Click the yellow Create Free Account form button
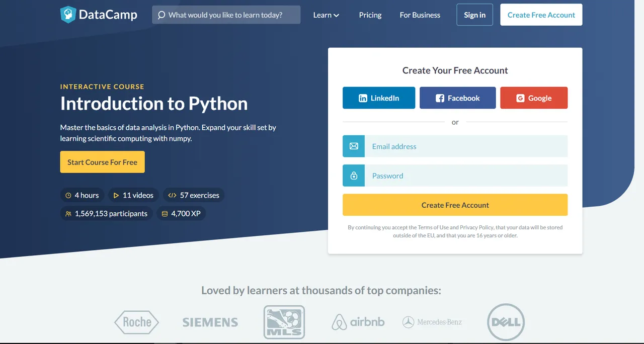 pyautogui.click(x=455, y=205)
